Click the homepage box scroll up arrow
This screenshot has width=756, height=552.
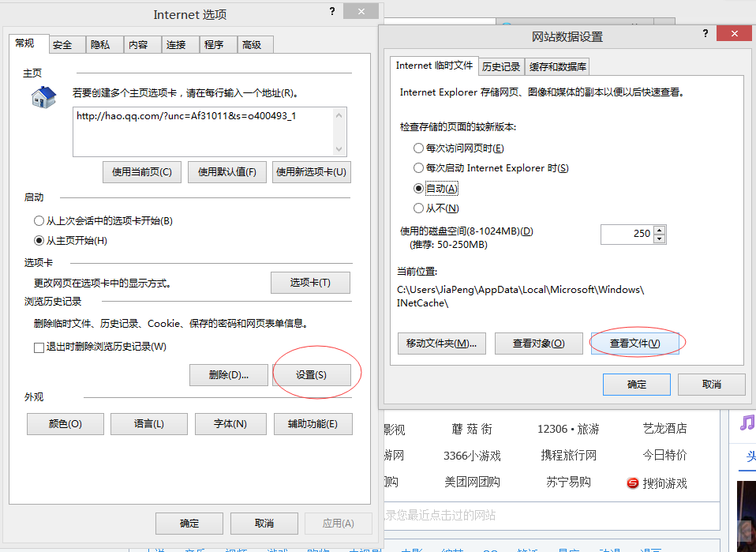click(x=339, y=115)
